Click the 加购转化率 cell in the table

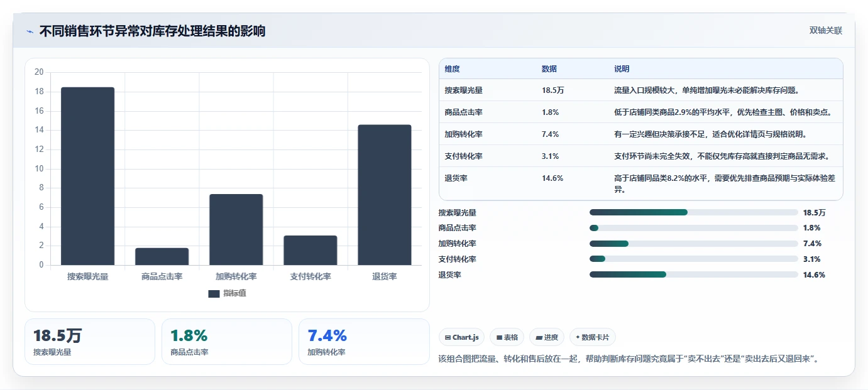[463, 134]
